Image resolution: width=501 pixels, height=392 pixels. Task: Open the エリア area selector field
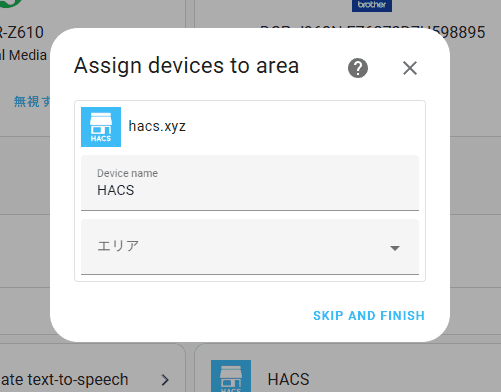[250, 247]
